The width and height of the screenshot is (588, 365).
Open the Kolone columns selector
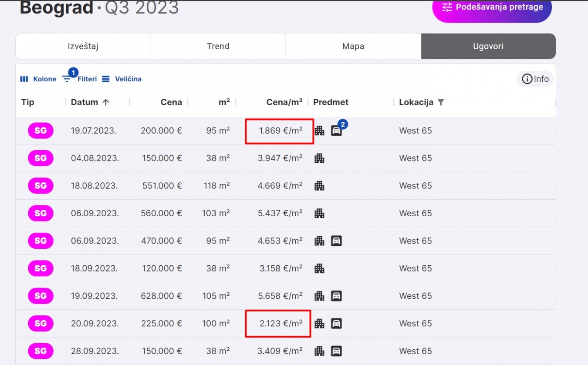tap(38, 79)
